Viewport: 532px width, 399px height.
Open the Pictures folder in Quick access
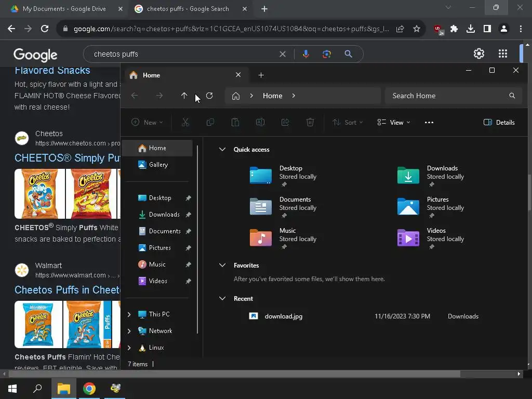click(408, 207)
